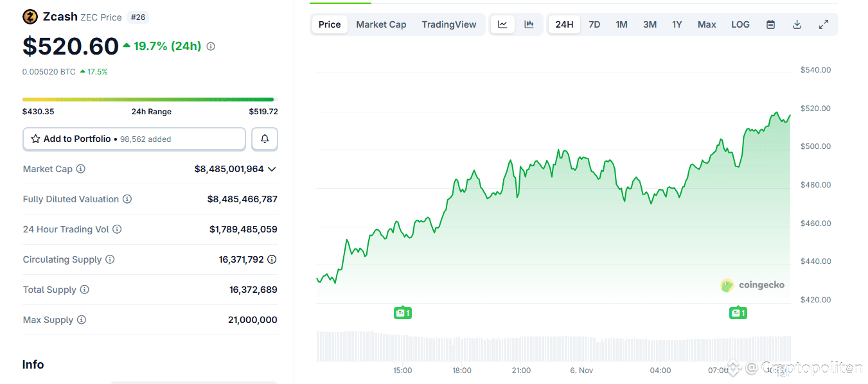The width and height of the screenshot is (868, 384).
Task: Switch to candlestick chart icon
Action: click(x=529, y=24)
